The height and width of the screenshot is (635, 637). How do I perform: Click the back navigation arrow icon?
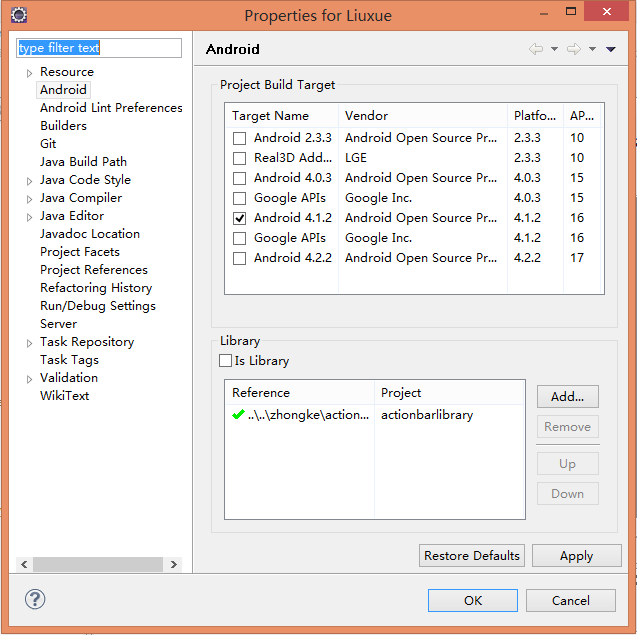tap(536, 49)
